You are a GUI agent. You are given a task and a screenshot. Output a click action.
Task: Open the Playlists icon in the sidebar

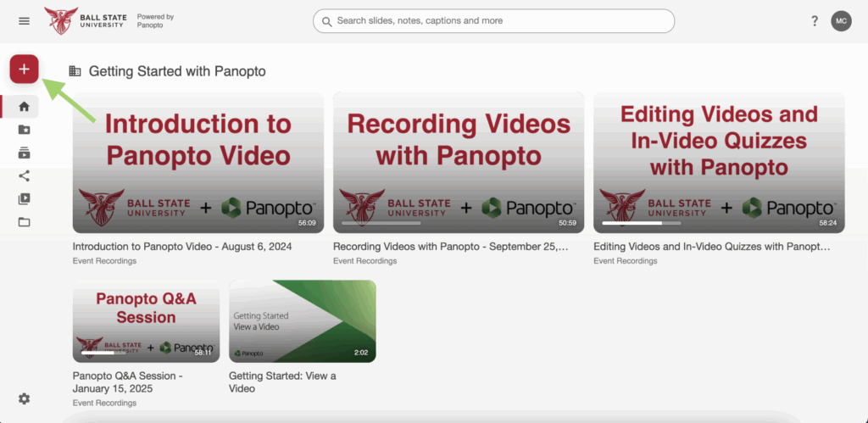[25, 198]
